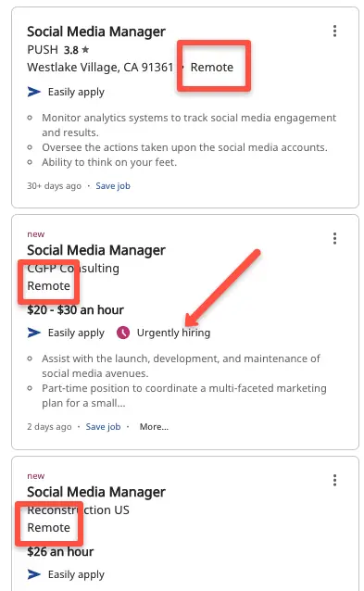
Task: Click the Easily apply arrow on Reconstruction US job
Action: click(34, 574)
